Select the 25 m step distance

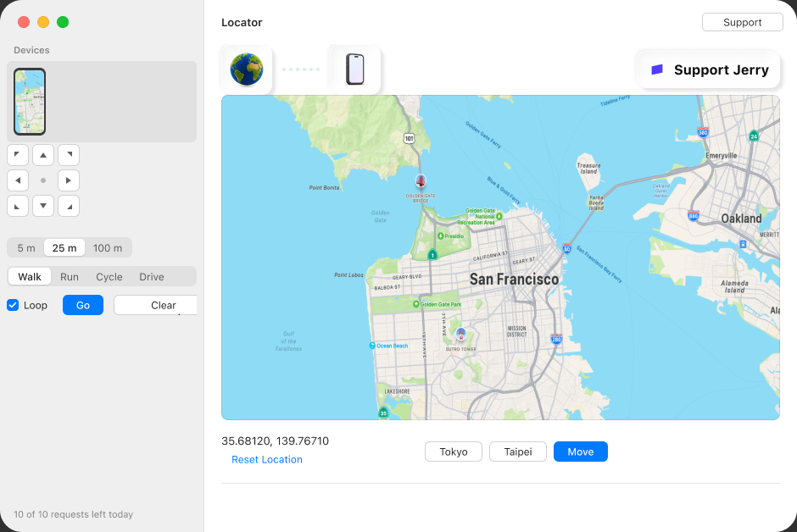64,247
